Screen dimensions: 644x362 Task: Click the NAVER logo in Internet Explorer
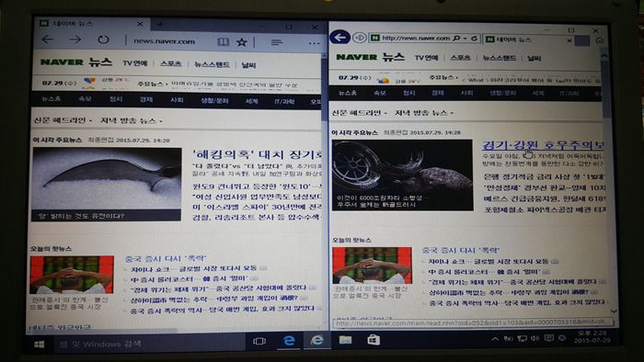point(357,57)
